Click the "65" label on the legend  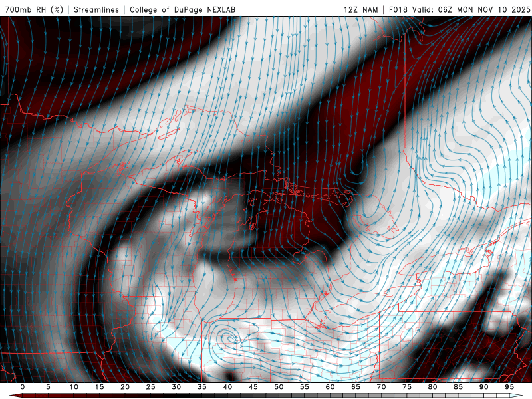[x=356, y=387]
